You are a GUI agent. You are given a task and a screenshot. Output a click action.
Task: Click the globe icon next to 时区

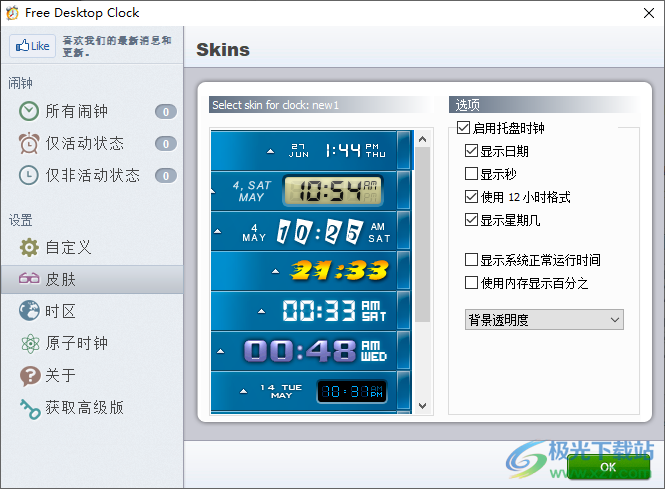29,311
